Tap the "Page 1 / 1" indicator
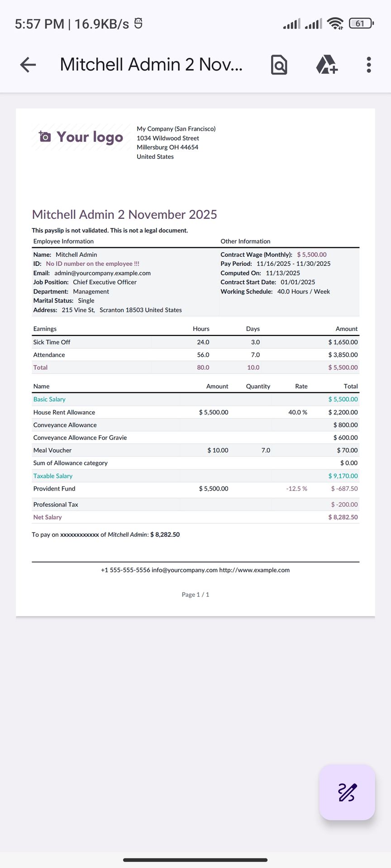 [x=195, y=594]
